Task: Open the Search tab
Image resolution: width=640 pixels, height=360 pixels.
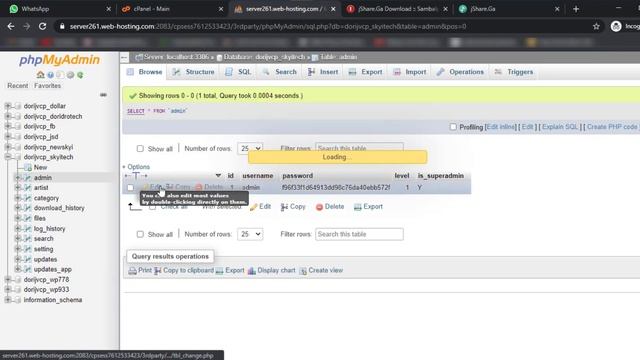Action: point(280,72)
